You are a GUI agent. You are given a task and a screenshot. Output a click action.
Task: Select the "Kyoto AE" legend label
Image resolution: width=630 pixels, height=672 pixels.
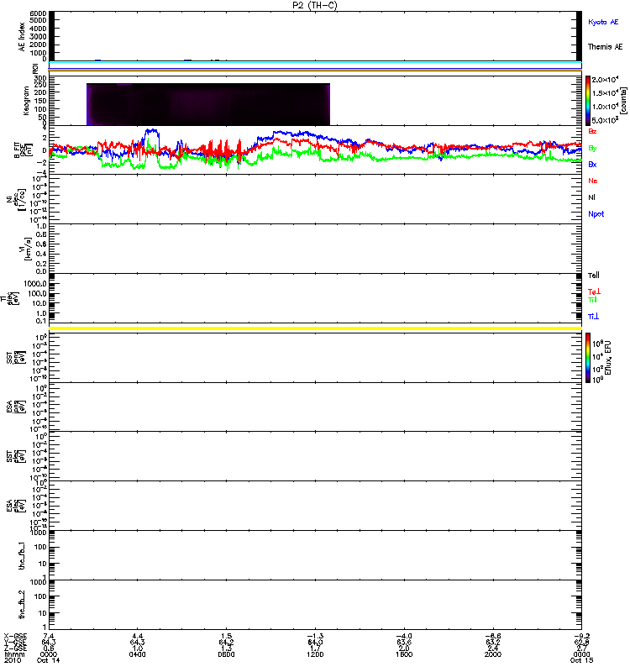tap(603, 22)
